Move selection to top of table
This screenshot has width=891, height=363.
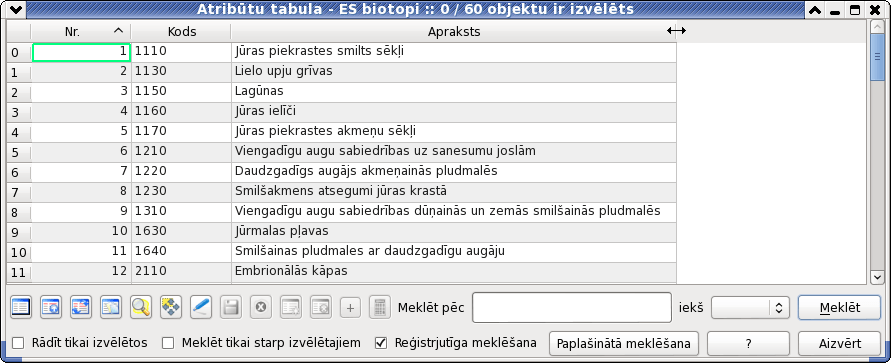pos(51,307)
